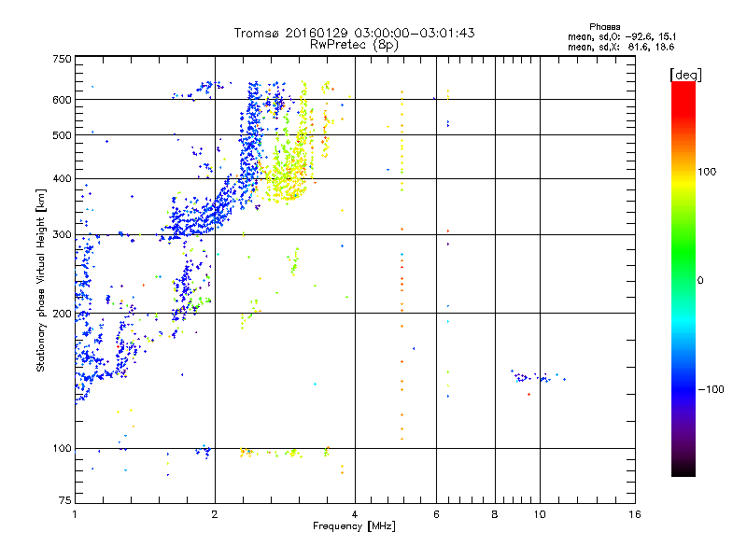This screenshot has width=747, height=560.
Task: Click the y-axis tick label '300'
Action: [x=62, y=234]
